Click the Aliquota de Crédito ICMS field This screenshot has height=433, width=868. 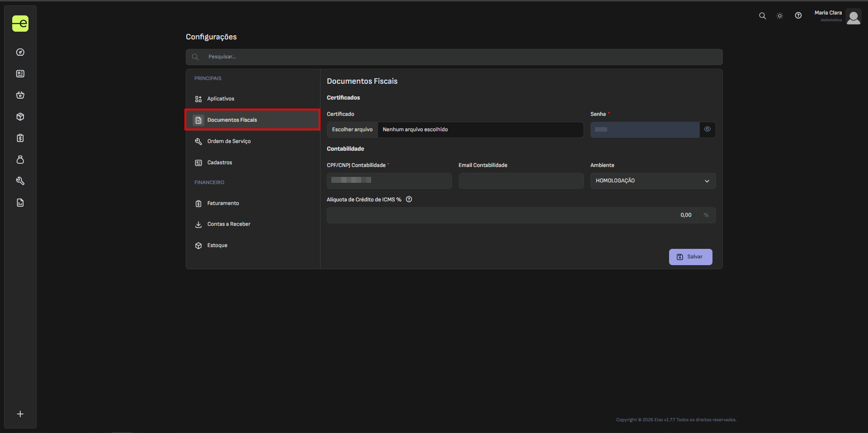pyautogui.click(x=511, y=215)
